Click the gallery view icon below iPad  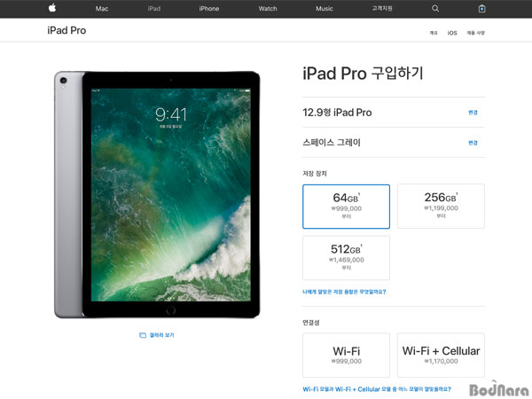coord(143,335)
